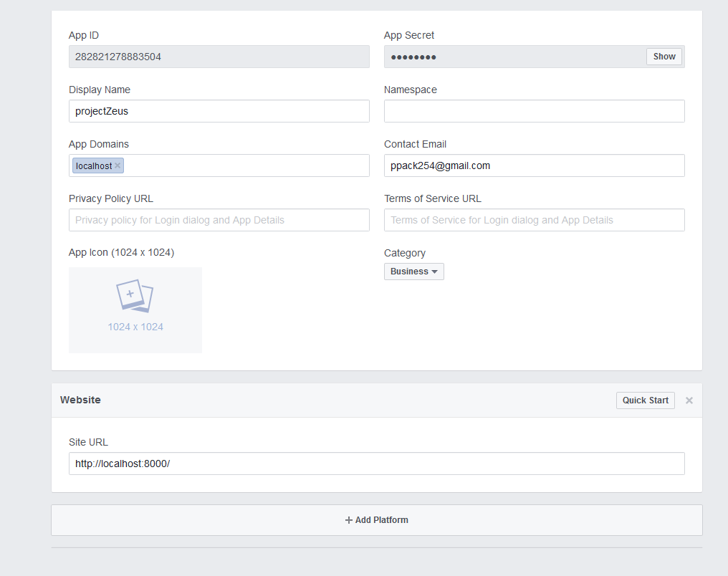Click the Display Name field showing projectZeus
728x576 pixels.
[219, 111]
